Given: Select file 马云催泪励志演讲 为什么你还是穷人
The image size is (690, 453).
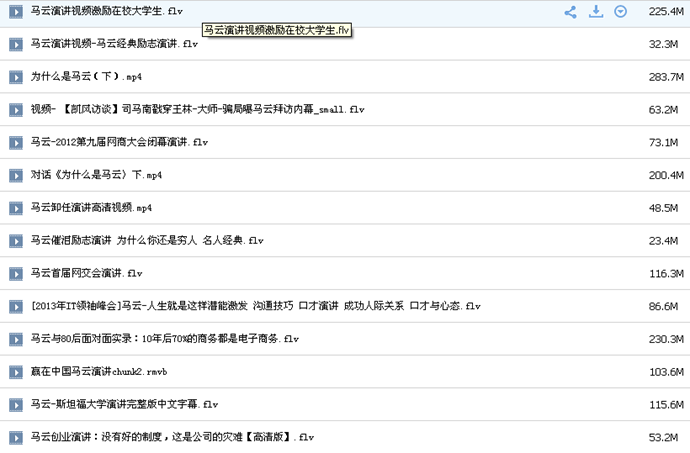Looking at the screenshot, I should 147,240.
